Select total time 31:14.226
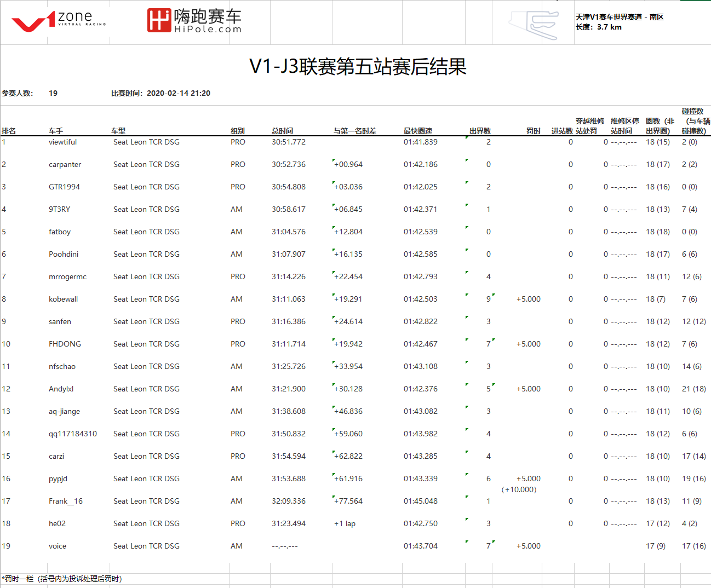 coord(289,276)
